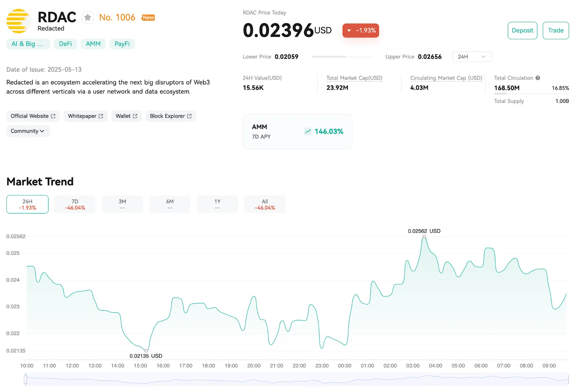Click the Total Market Cap(USD) label
The height and width of the screenshot is (392, 579).
click(354, 78)
